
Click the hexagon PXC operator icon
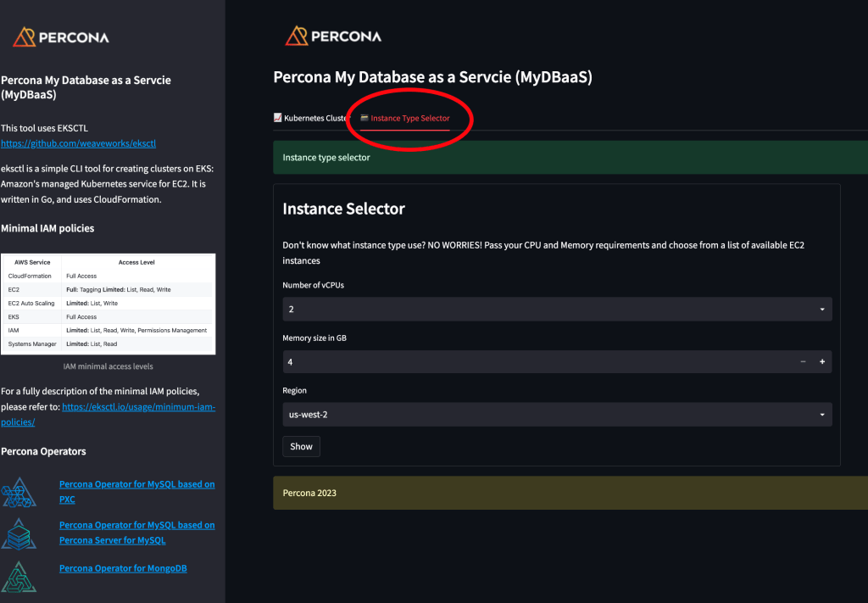point(19,492)
